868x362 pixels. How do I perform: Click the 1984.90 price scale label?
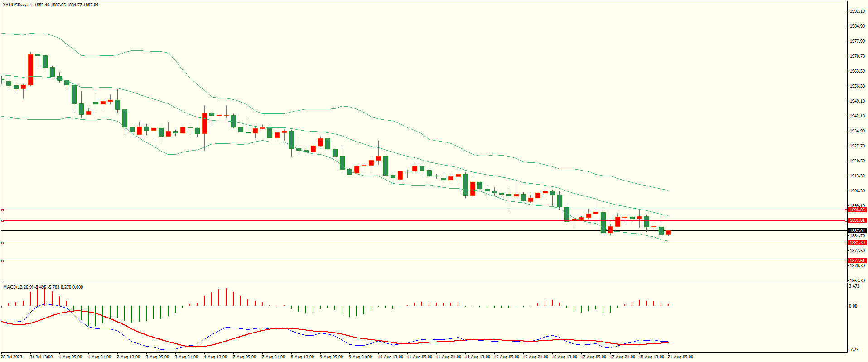[x=857, y=26]
